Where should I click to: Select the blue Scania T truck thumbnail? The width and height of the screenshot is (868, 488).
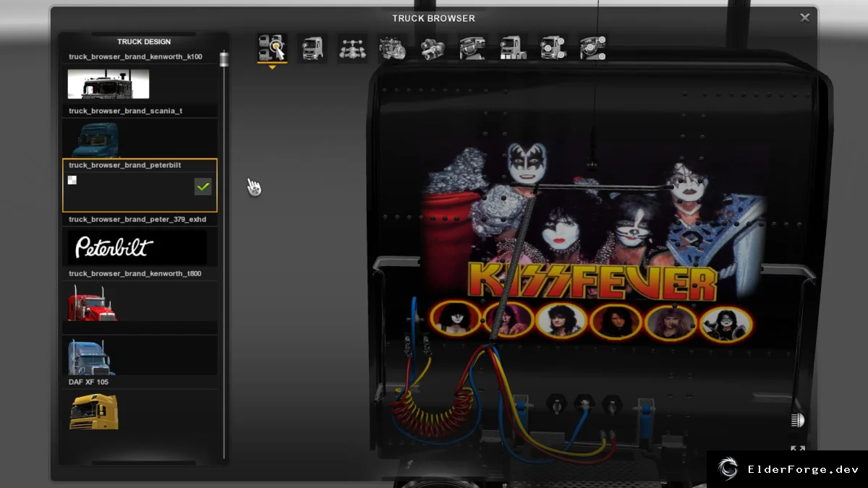[95, 139]
